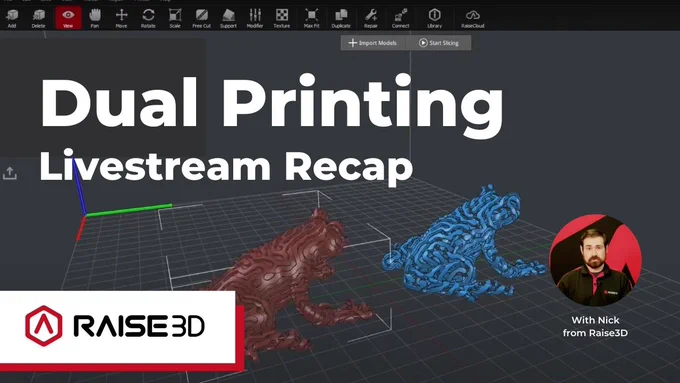Image resolution: width=680 pixels, height=383 pixels.
Task: Click the Duplicate tool
Action: 341,18
